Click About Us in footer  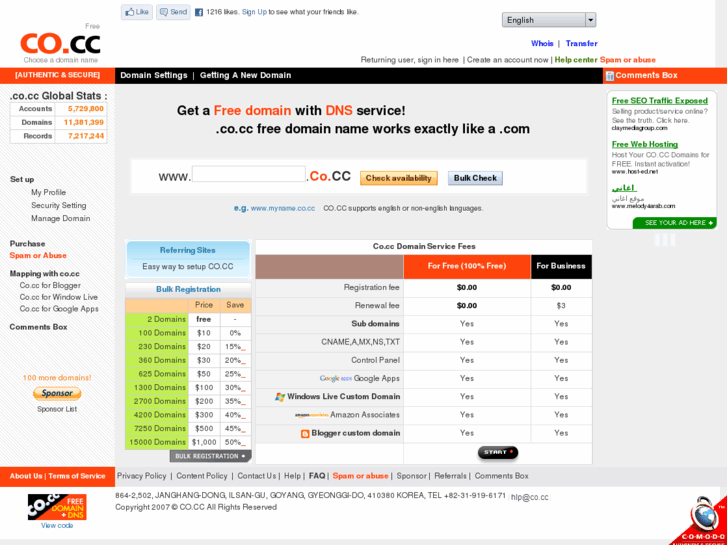[26, 476]
